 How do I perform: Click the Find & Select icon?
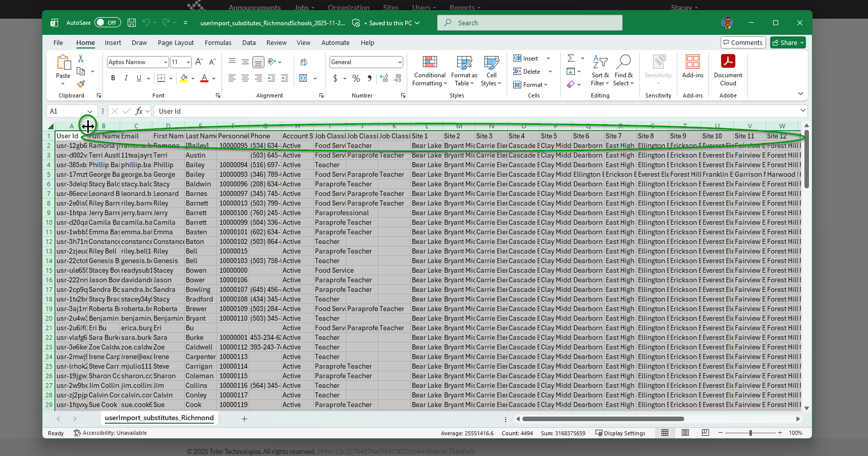[x=623, y=71]
